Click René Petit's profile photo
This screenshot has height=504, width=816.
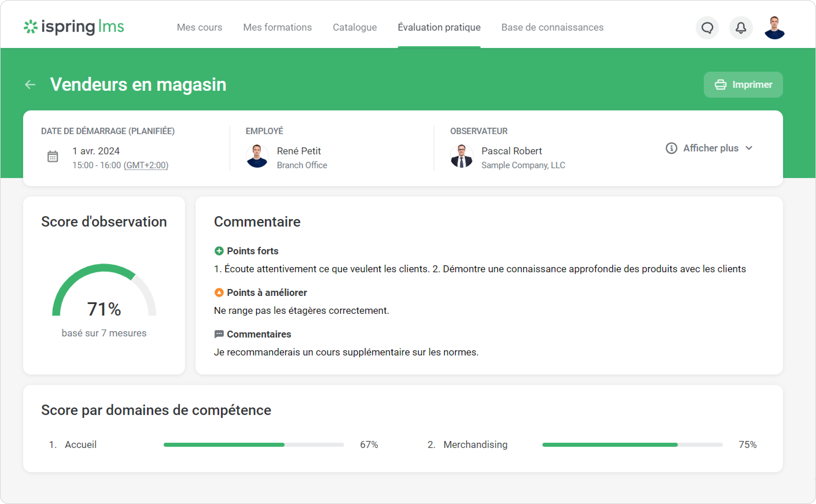click(257, 156)
